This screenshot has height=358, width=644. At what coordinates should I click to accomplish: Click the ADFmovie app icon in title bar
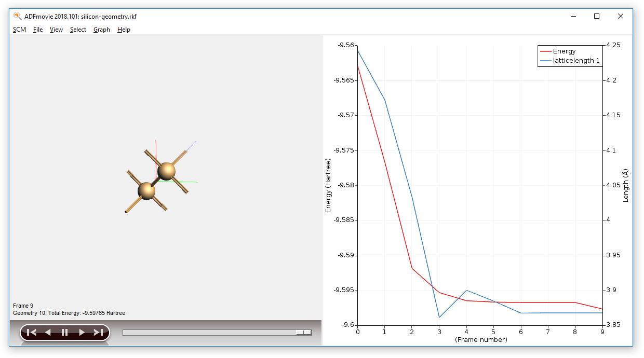pos(17,16)
